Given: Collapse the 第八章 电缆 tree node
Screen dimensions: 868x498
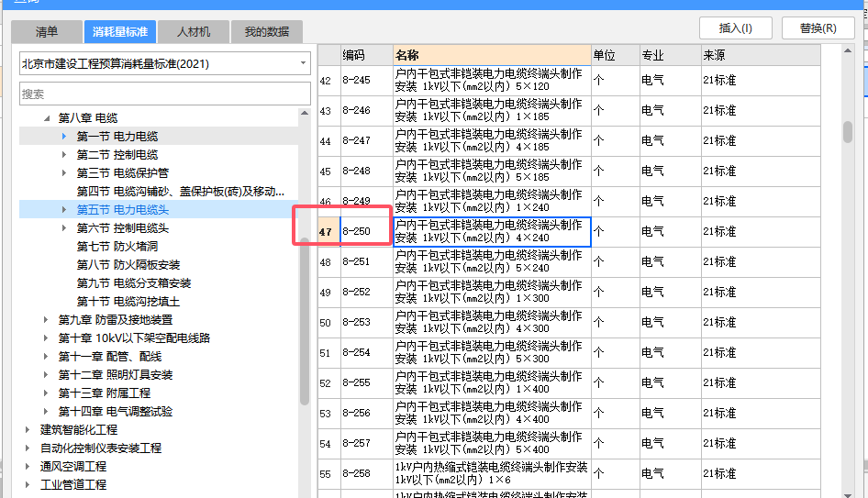Looking at the screenshot, I should (x=47, y=118).
